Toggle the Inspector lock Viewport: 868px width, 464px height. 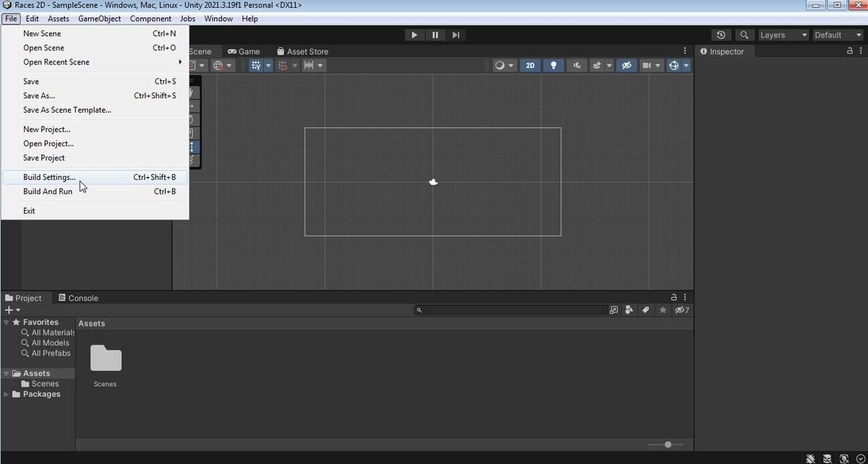coord(850,51)
